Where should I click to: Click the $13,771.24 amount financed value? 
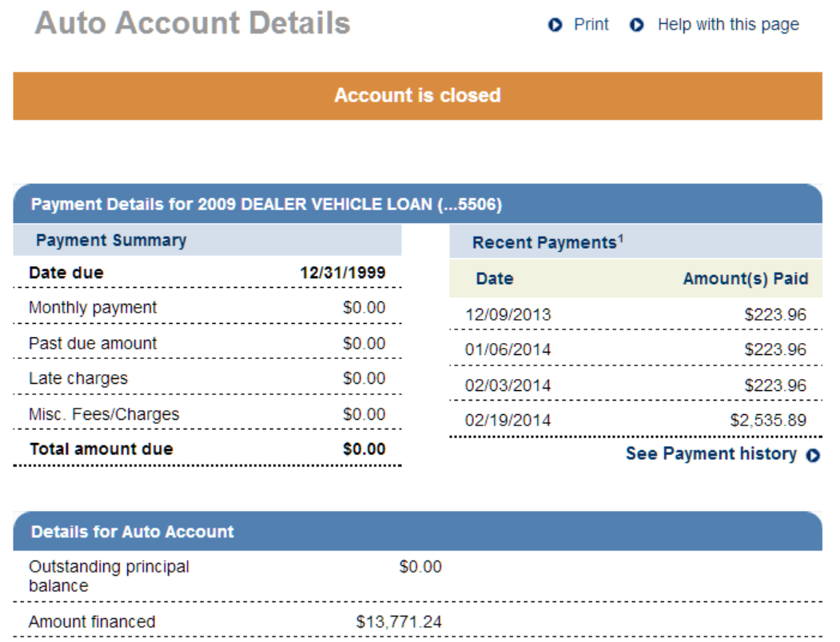click(399, 623)
